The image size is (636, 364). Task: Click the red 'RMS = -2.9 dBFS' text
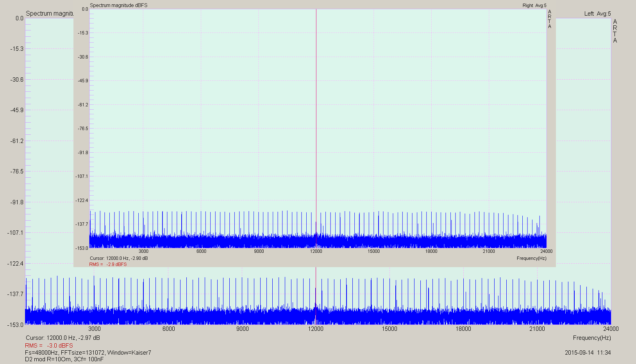tap(108, 264)
